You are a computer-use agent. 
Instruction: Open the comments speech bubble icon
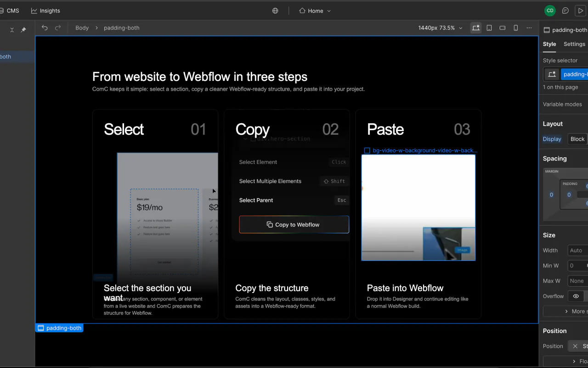pyautogui.click(x=565, y=11)
